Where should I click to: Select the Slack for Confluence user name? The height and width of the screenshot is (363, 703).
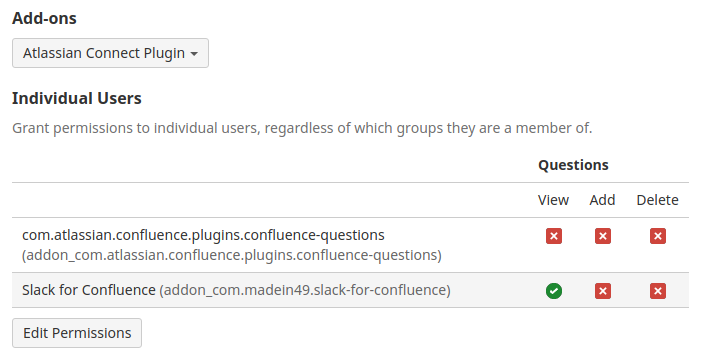click(89, 290)
